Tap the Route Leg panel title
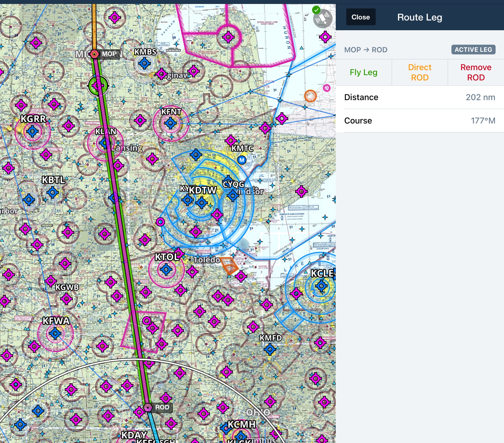This screenshot has width=504, height=443. click(420, 17)
